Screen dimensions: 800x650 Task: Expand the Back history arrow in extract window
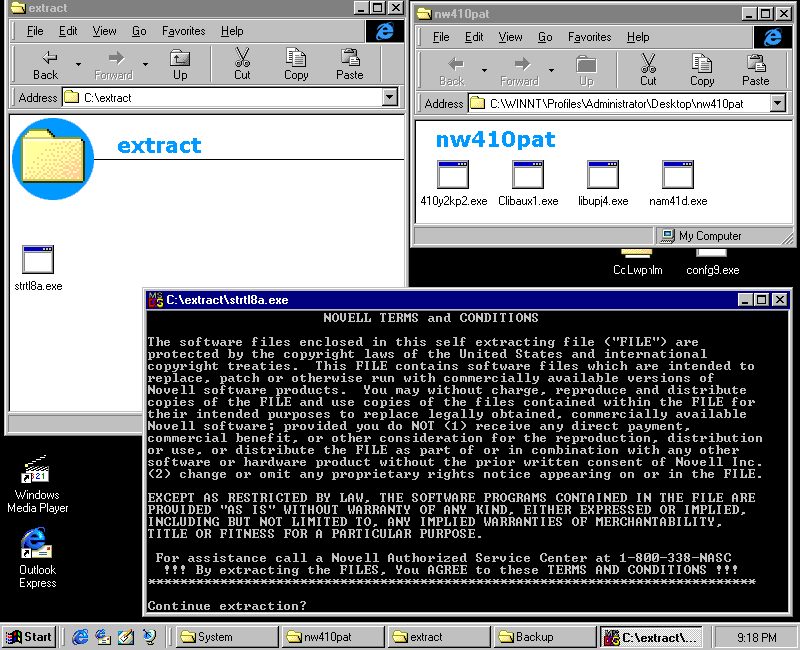point(78,64)
